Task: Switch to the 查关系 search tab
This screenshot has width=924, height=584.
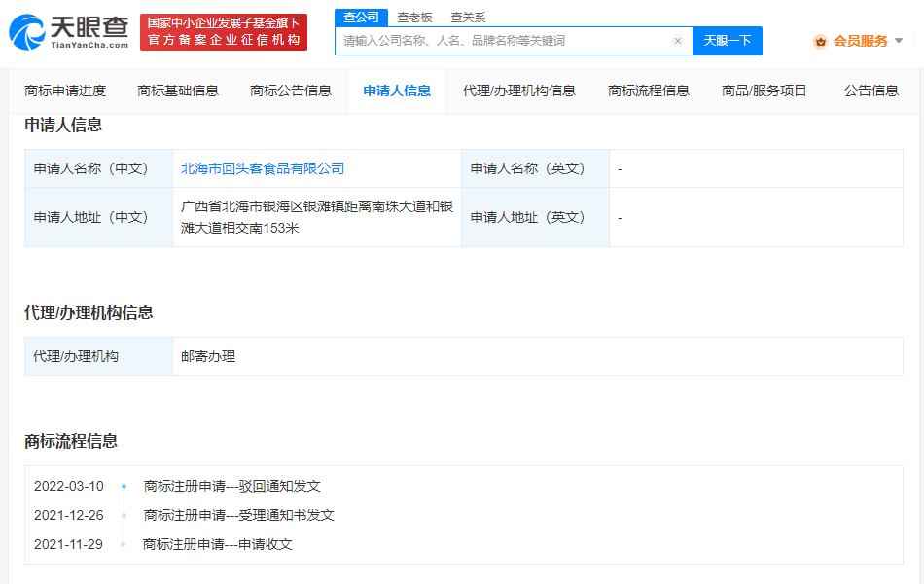Action: [468, 18]
